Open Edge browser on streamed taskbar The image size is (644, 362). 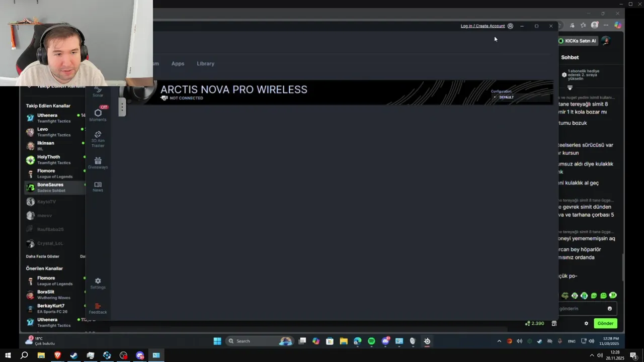click(358, 341)
